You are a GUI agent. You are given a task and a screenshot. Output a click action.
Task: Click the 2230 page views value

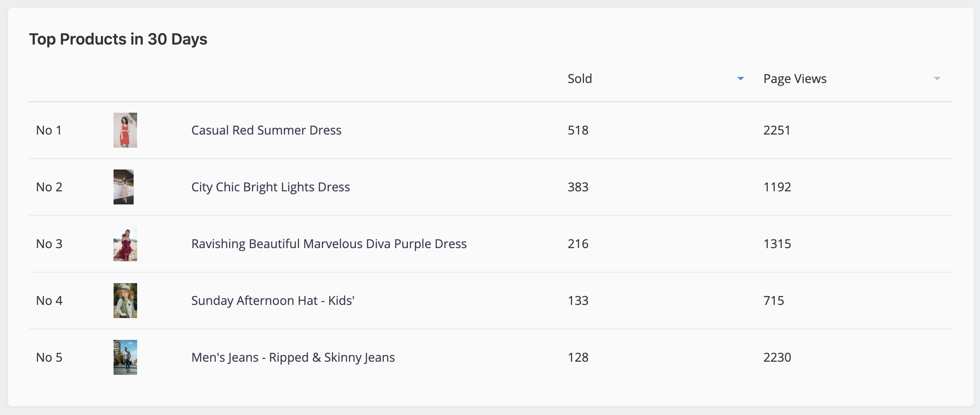[777, 357]
